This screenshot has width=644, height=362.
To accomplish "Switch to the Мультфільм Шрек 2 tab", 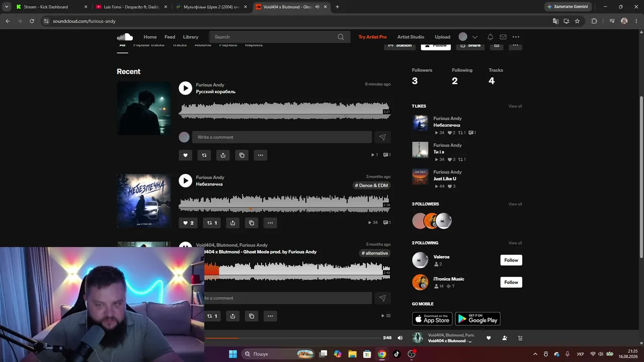I will click(211, 7).
